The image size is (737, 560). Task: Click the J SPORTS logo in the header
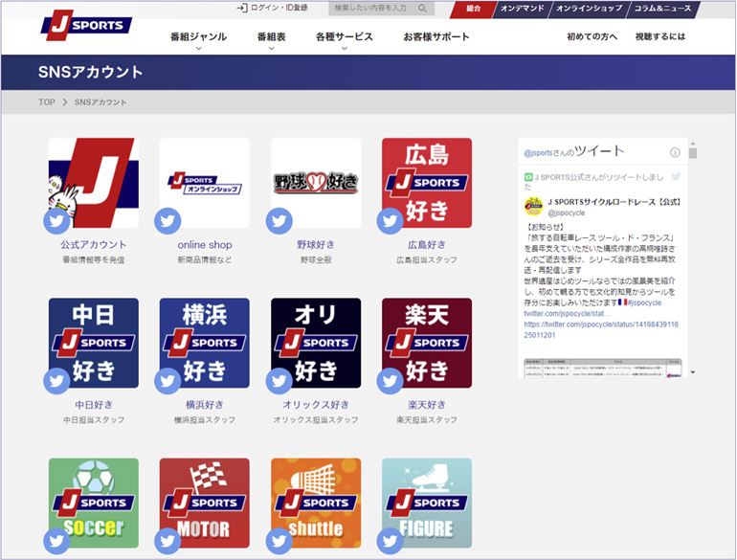86,25
